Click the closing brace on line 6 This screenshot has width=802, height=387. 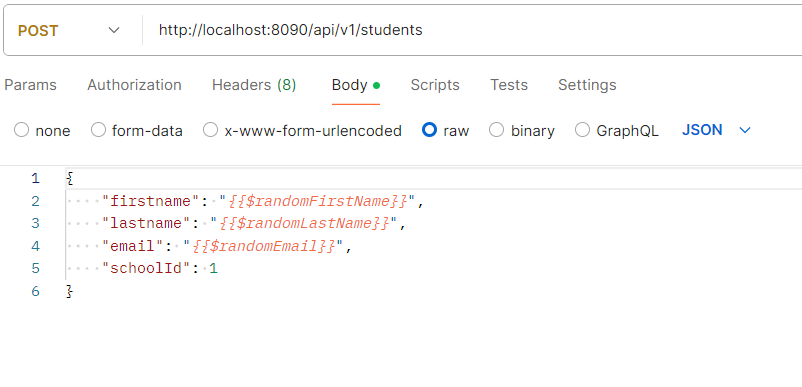70,291
